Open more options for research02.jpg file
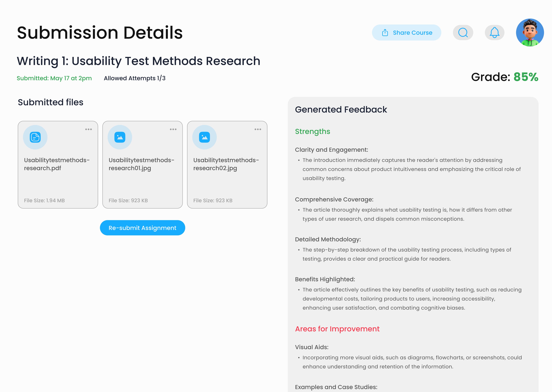The height and width of the screenshot is (392, 552). (258, 129)
